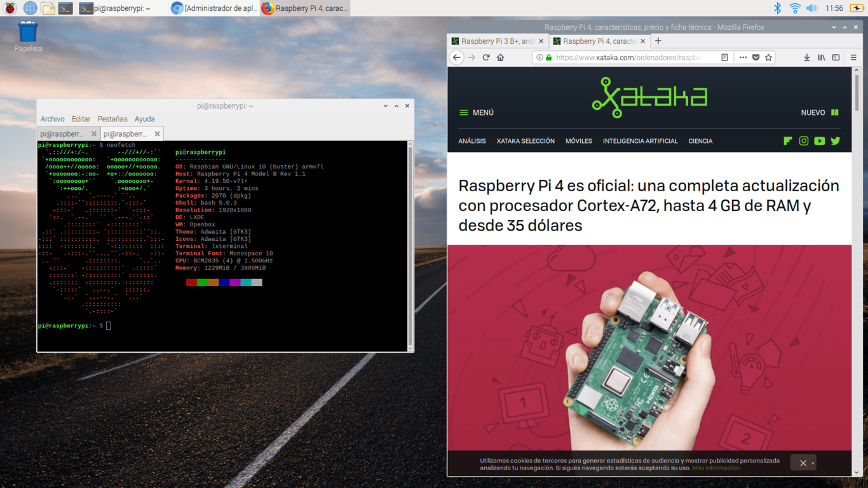Viewport: 868px width, 488px height.
Task: Open the page actions menu in address bar
Action: [742, 57]
